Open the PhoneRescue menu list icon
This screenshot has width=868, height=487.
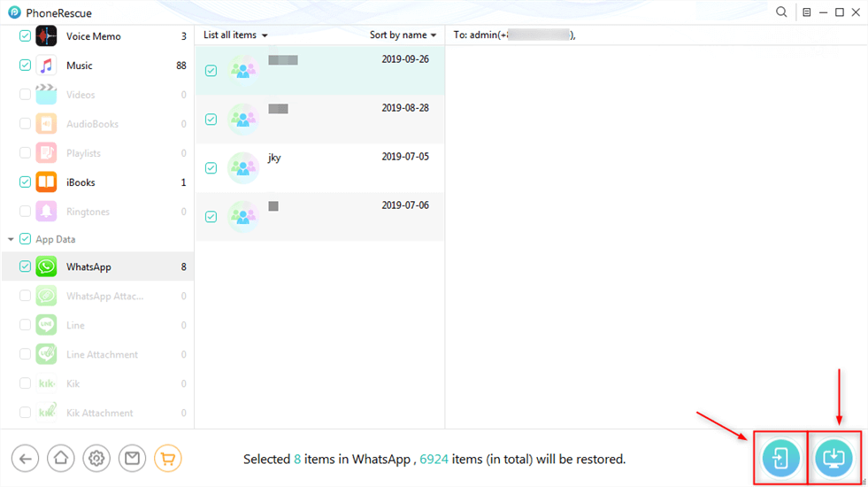click(807, 12)
